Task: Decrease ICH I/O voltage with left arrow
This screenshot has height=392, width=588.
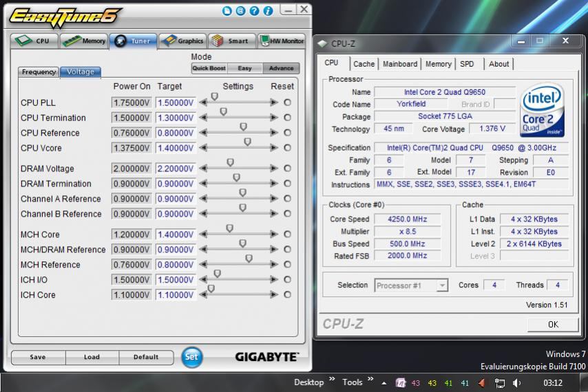Action: click(x=203, y=280)
